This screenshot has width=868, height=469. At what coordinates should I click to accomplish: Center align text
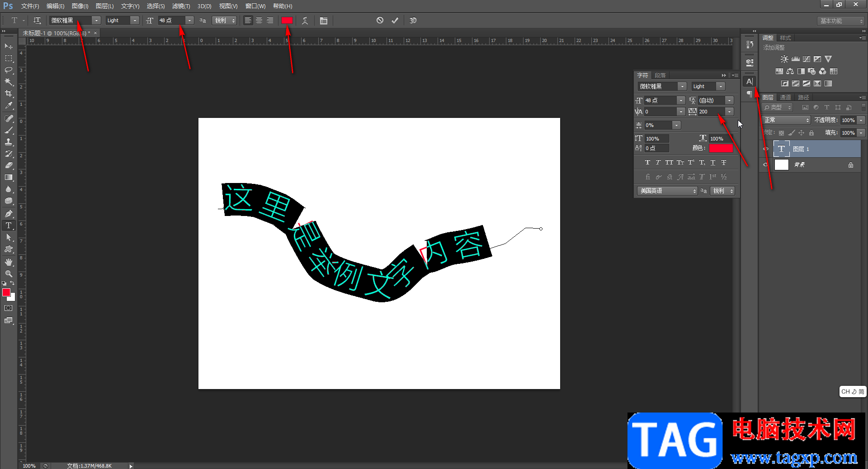259,20
